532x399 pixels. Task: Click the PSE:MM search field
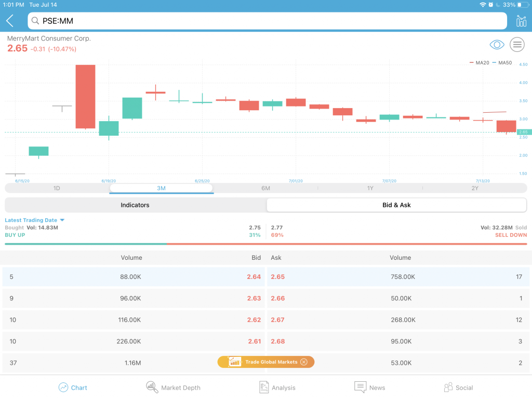pos(268,21)
